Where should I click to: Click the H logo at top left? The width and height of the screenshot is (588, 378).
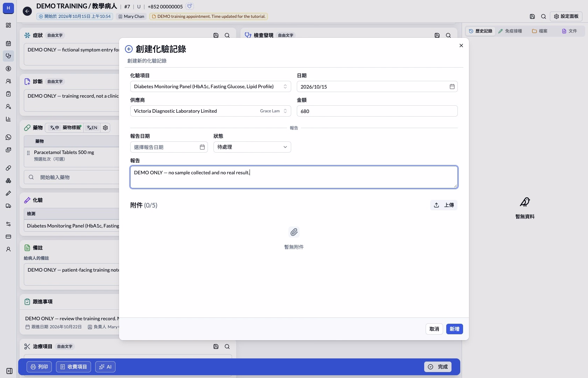click(8, 8)
